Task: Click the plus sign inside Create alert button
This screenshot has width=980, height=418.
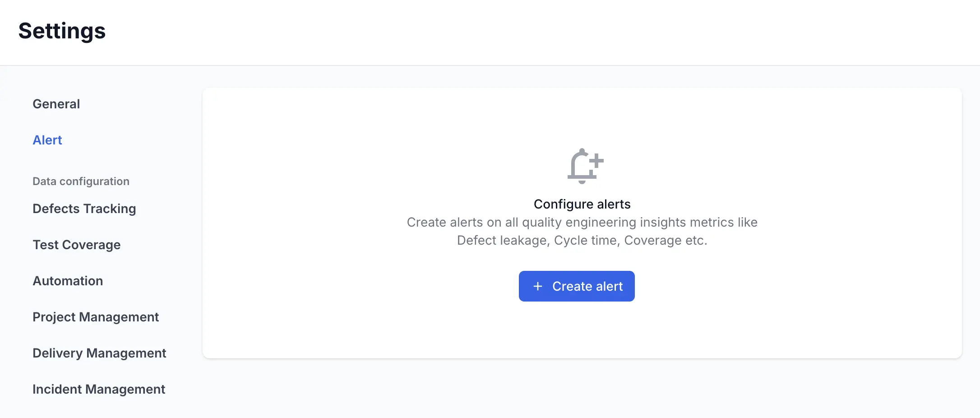Action: tap(537, 286)
